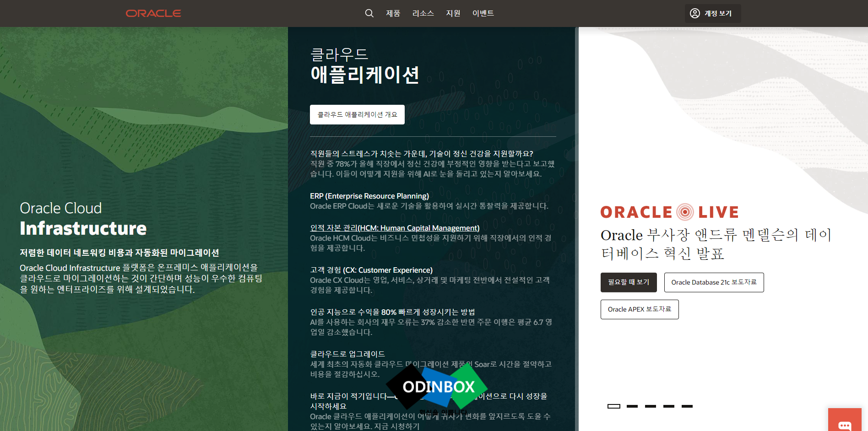Open Oracle Database 21c 보도자료 button
The height and width of the screenshot is (431, 868).
coord(714,282)
